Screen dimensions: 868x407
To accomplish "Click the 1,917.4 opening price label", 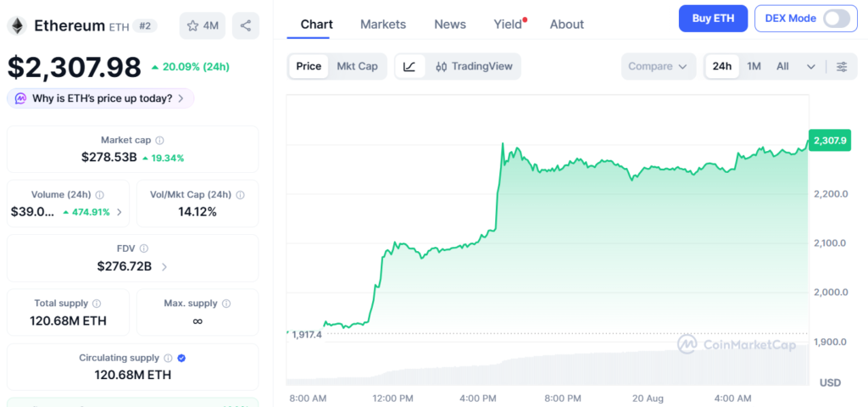I will tap(306, 334).
